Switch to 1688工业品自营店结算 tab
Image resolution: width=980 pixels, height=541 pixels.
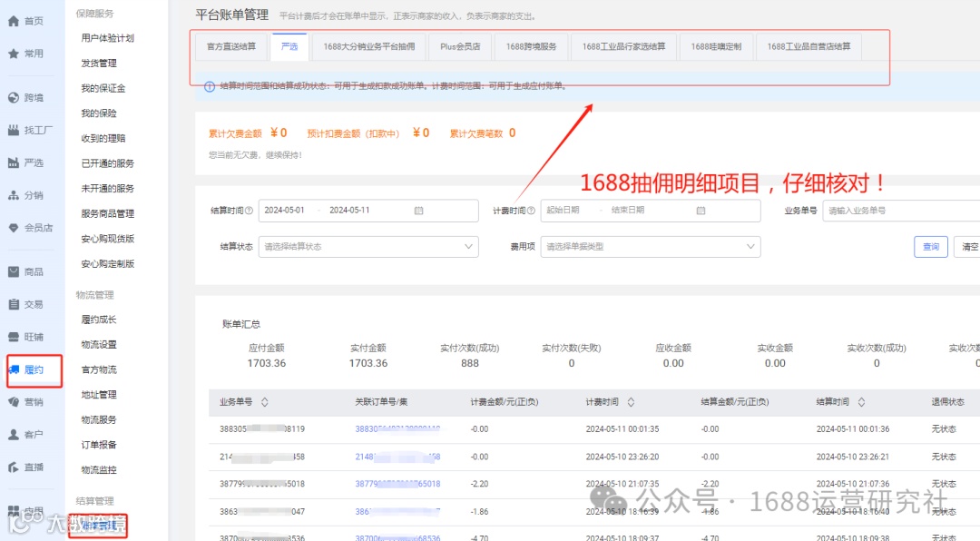[808, 47]
